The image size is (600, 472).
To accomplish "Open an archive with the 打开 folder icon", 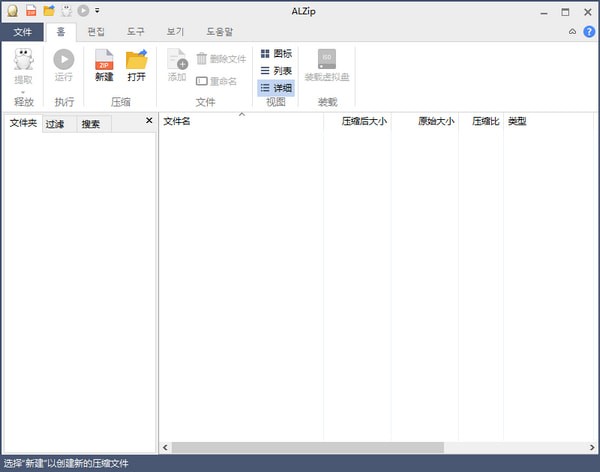I will pyautogui.click(x=137, y=60).
